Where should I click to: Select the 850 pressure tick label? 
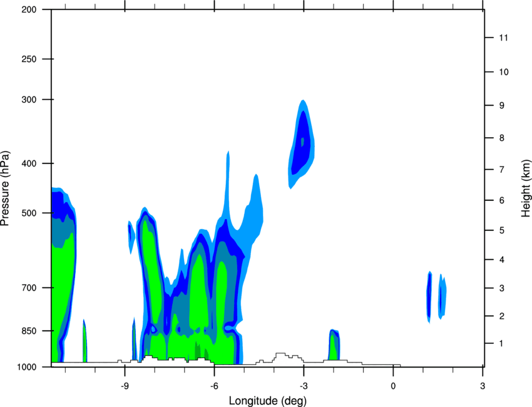point(29,331)
